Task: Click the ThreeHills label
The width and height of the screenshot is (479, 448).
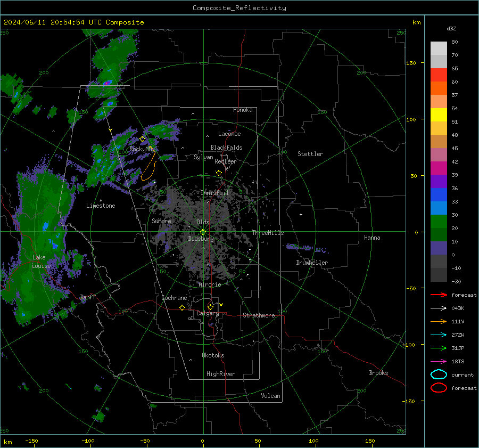Action: tap(268, 233)
